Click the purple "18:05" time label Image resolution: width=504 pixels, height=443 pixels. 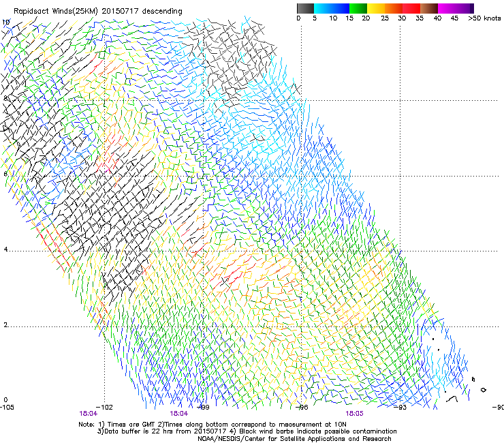(354, 414)
